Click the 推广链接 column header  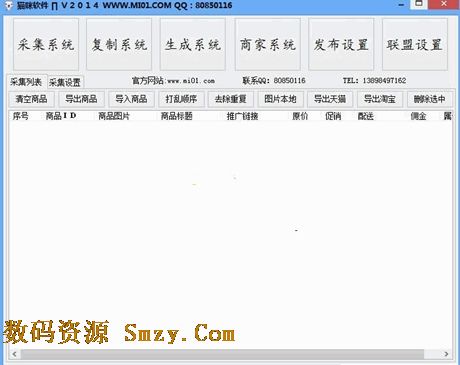(x=242, y=116)
